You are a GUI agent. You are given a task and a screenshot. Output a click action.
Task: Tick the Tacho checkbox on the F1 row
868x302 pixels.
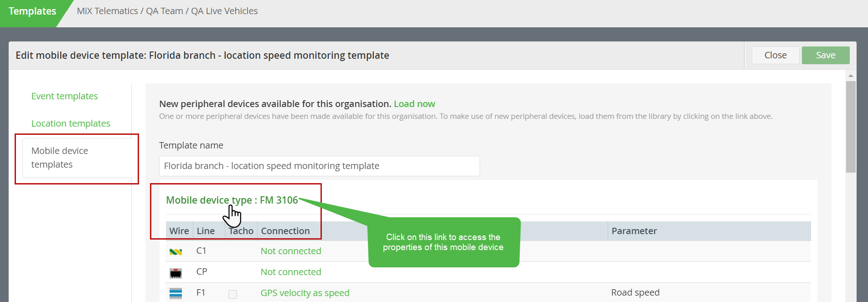pyautogui.click(x=232, y=294)
